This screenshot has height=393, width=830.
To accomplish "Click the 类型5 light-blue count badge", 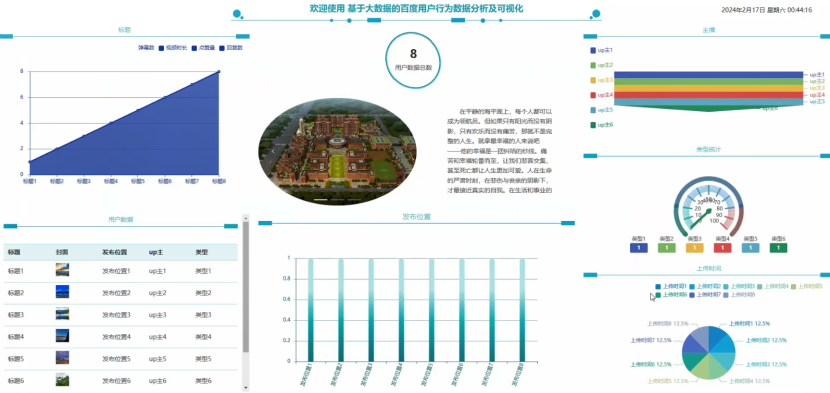I will point(751,248).
